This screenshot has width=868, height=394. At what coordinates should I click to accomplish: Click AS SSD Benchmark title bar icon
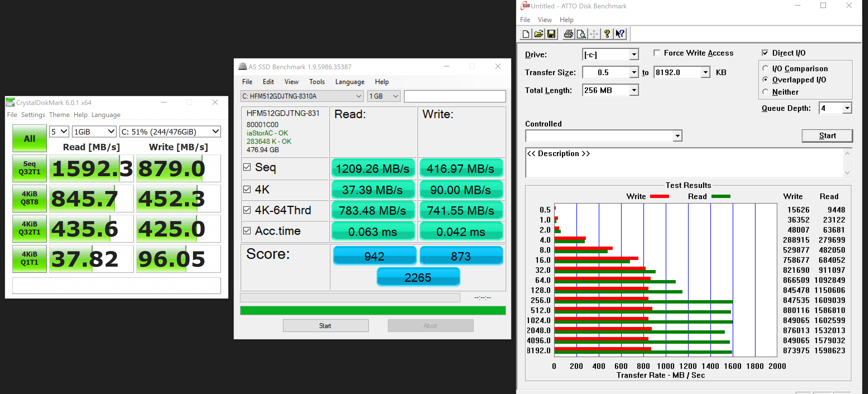click(242, 66)
